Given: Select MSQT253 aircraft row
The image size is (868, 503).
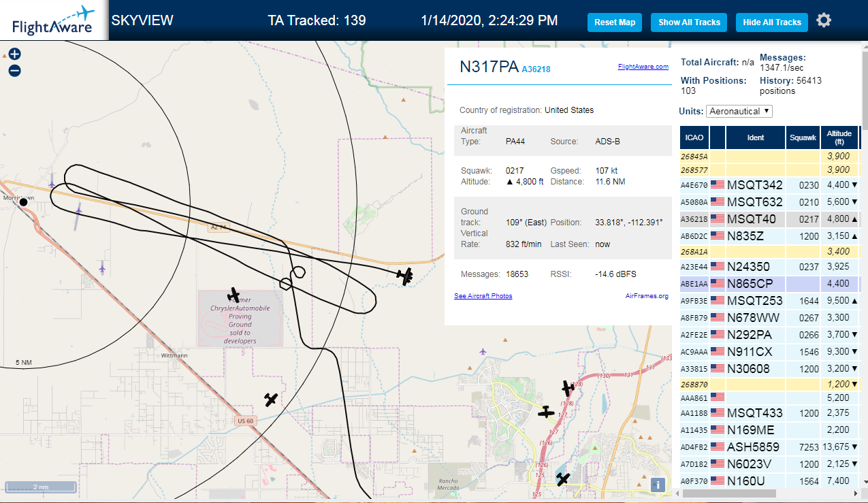Looking at the screenshot, I should tap(769, 301).
